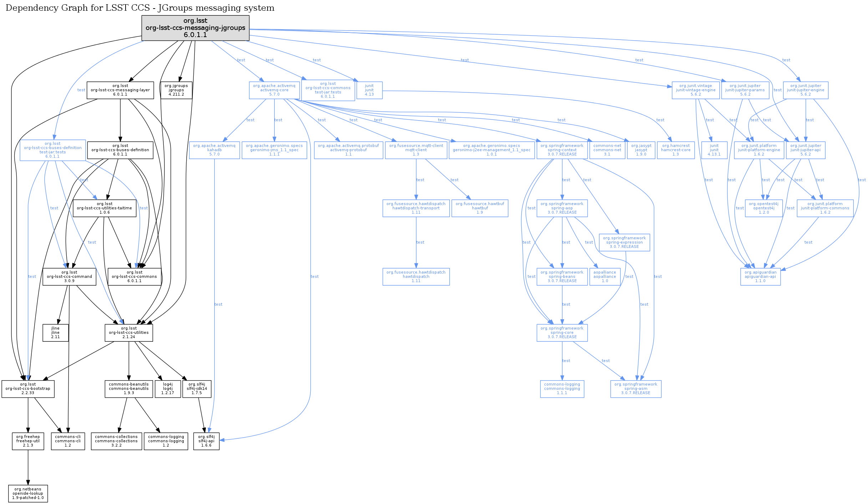Select the openide-lookup 1.9-patched-1.0 node
868x504 pixels.
click(28, 494)
